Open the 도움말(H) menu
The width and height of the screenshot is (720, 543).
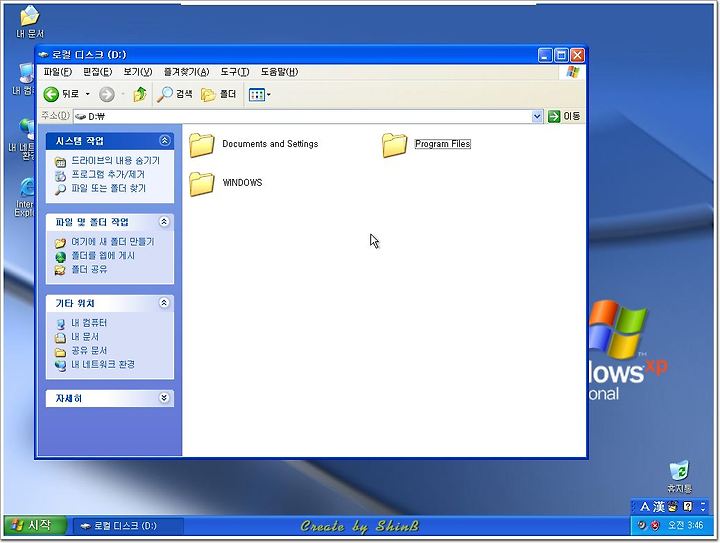[x=279, y=72]
